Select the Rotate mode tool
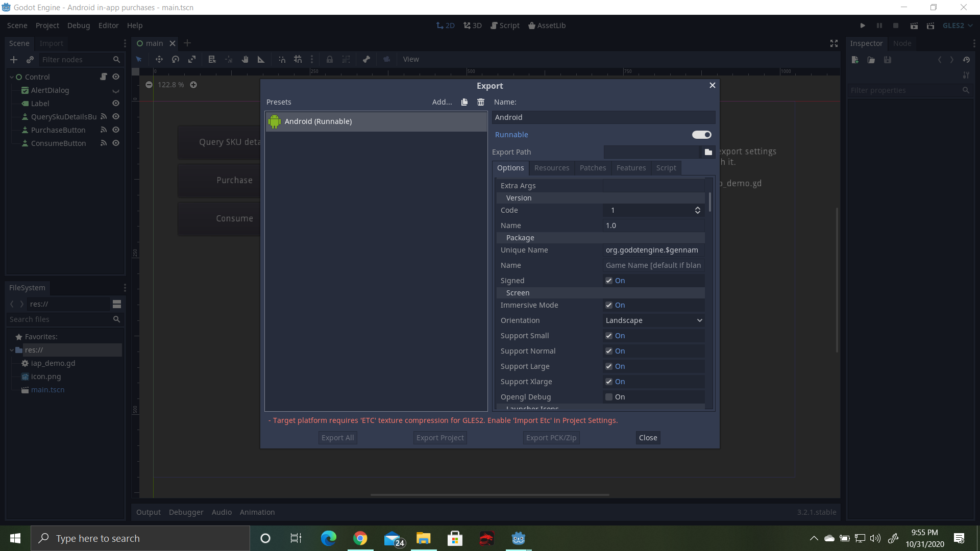The image size is (980, 551). tap(176, 59)
